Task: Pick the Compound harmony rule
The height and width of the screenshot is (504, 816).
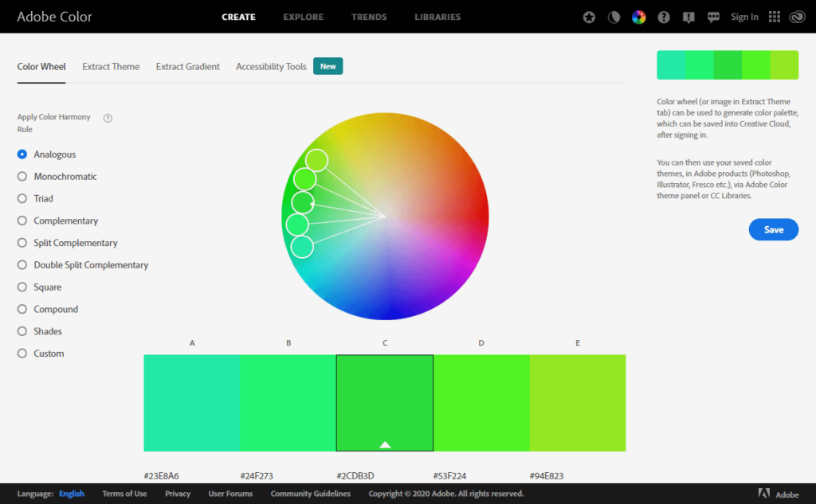Action: click(22, 309)
